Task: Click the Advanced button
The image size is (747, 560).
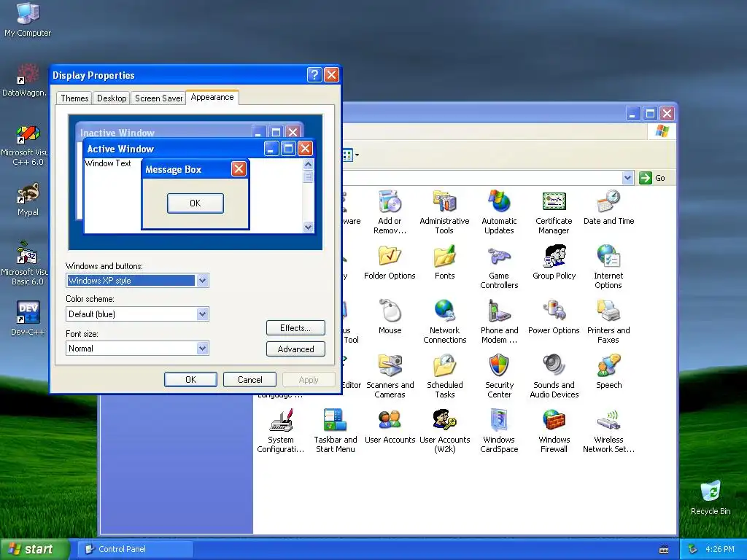Action: [x=295, y=349]
